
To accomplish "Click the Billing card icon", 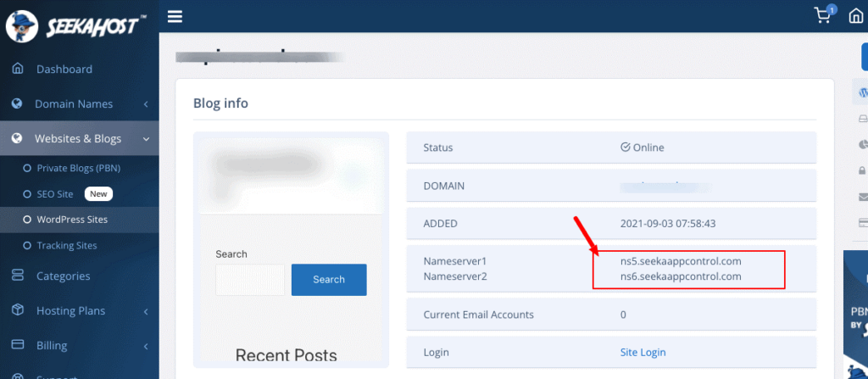I will pos(18,344).
